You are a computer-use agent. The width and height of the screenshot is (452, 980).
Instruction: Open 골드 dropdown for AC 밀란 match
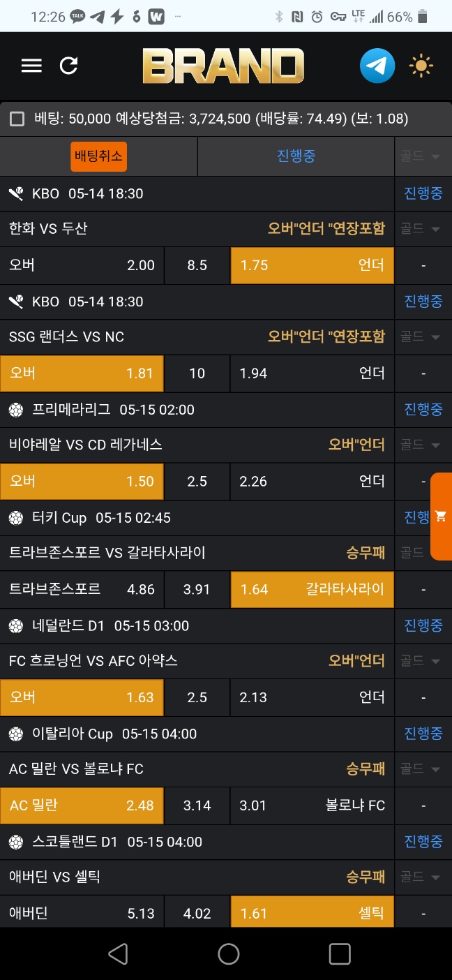(x=420, y=769)
